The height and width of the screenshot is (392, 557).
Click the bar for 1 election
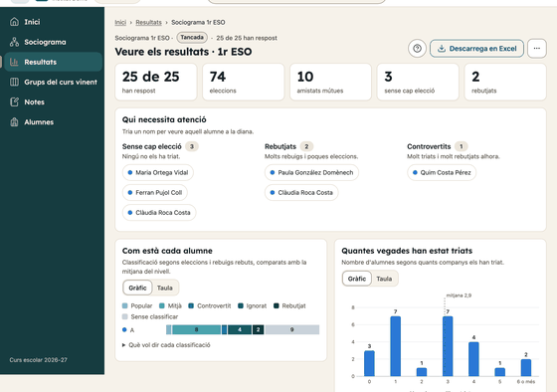click(x=396, y=346)
